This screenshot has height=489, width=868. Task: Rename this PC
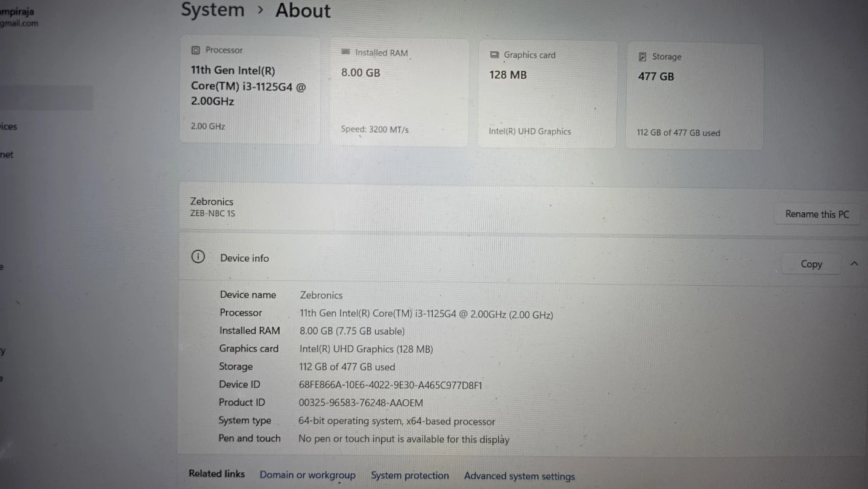(x=817, y=214)
